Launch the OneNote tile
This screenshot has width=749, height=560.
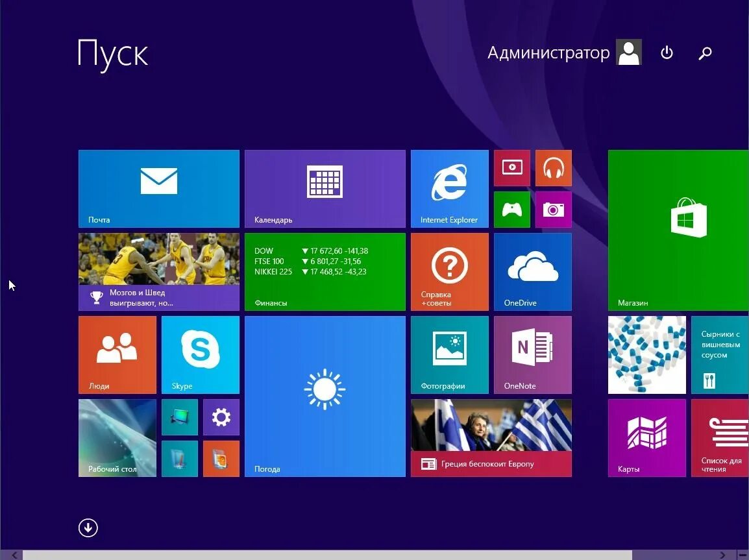[533, 355]
